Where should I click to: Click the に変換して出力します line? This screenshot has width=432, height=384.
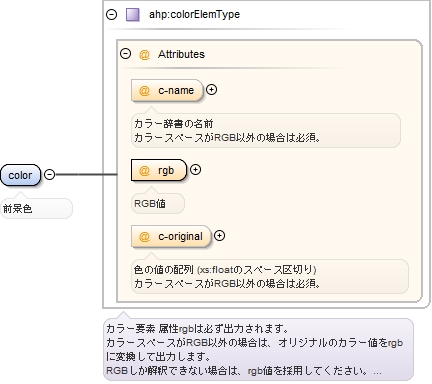click(158, 357)
